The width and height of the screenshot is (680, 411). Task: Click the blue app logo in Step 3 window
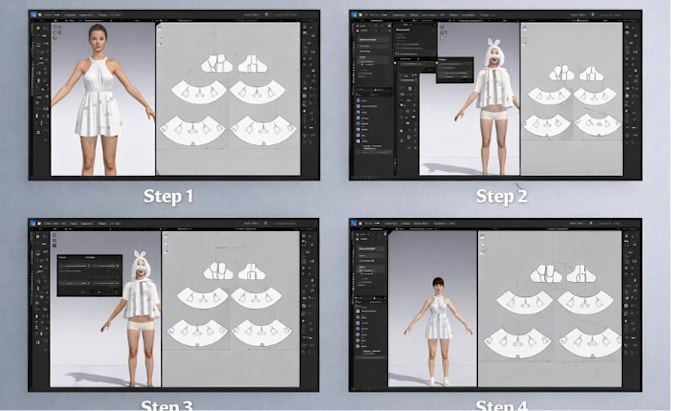click(33, 223)
